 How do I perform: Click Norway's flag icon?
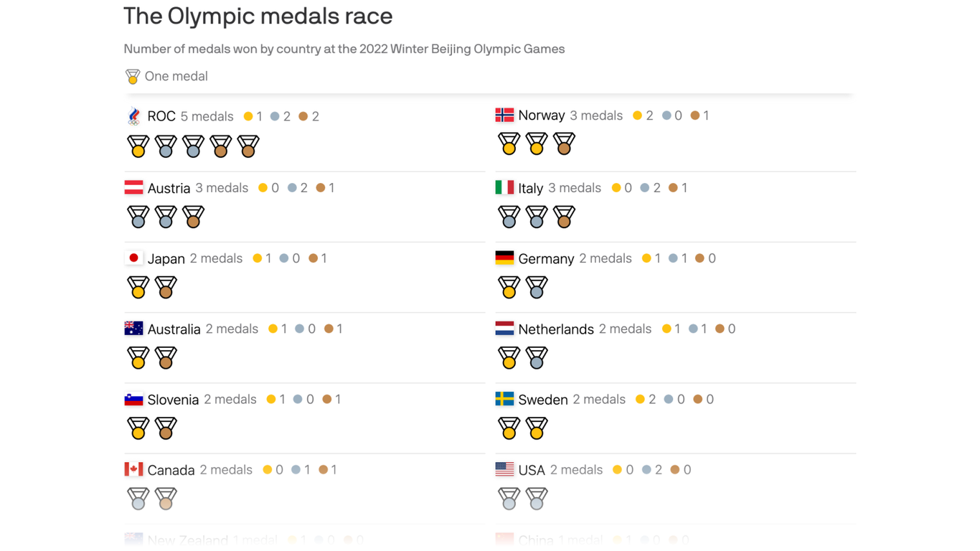(504, 115)
